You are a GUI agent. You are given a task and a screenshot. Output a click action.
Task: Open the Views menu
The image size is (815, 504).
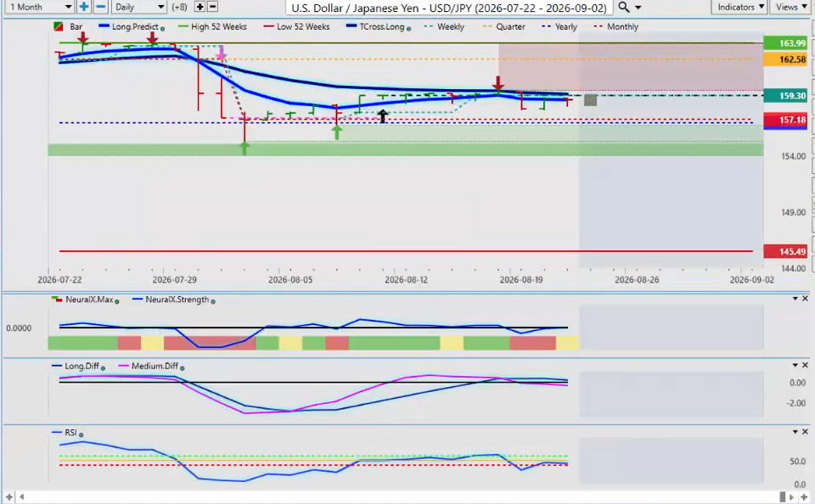[x=790, y=7]
